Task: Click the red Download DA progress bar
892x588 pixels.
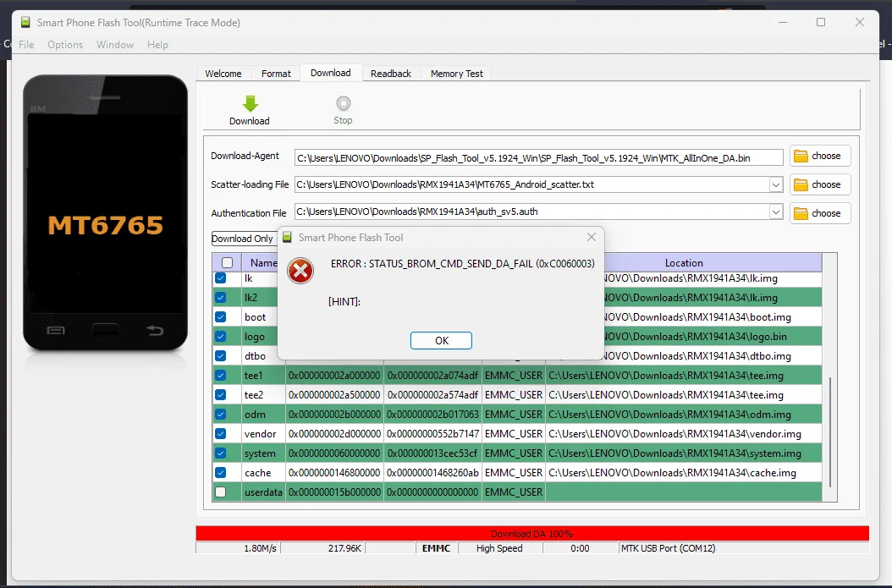Action: [532, 533]
